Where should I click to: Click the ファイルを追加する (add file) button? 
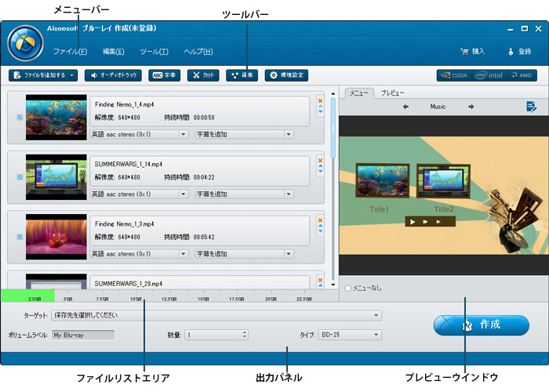pyautogui.click(x=43, y=75)
